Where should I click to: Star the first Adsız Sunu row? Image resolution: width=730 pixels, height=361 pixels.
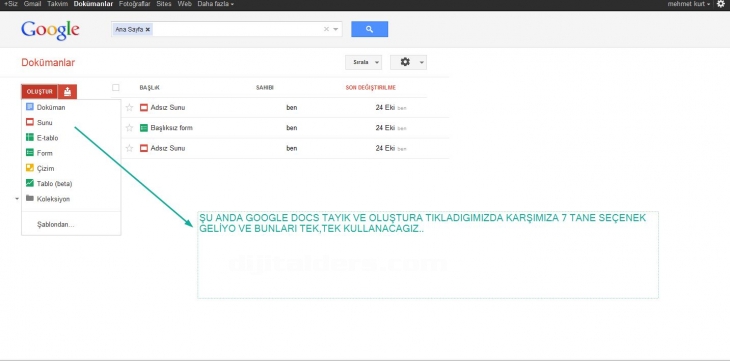[129, 108]
